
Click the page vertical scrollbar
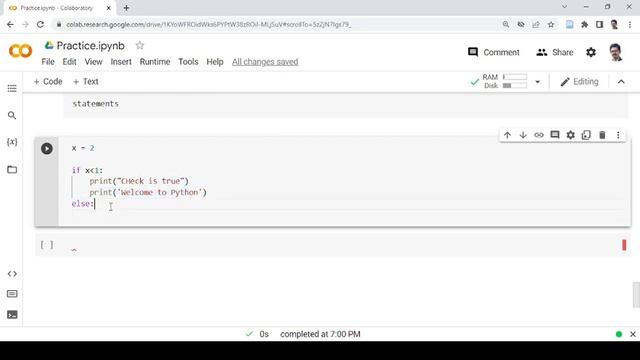coord(636,294)
